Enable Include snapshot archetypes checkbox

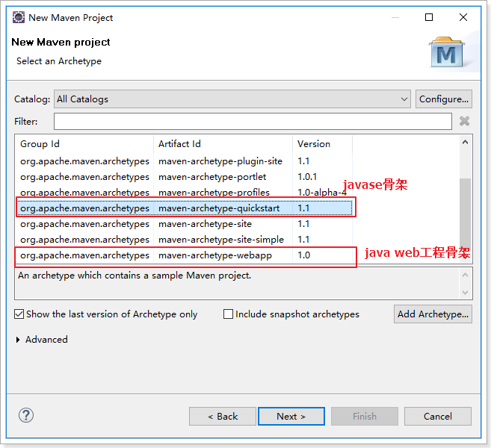click(229, 314)
